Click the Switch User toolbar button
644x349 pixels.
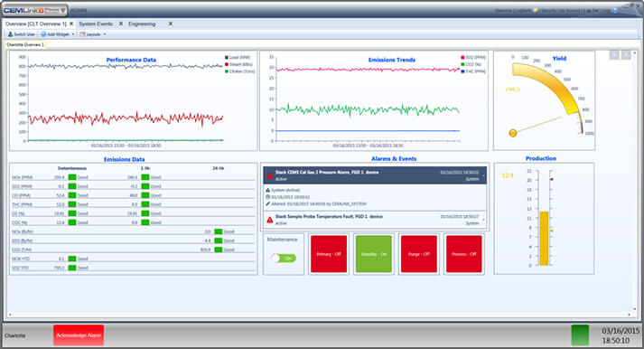[x=22, y=34]
